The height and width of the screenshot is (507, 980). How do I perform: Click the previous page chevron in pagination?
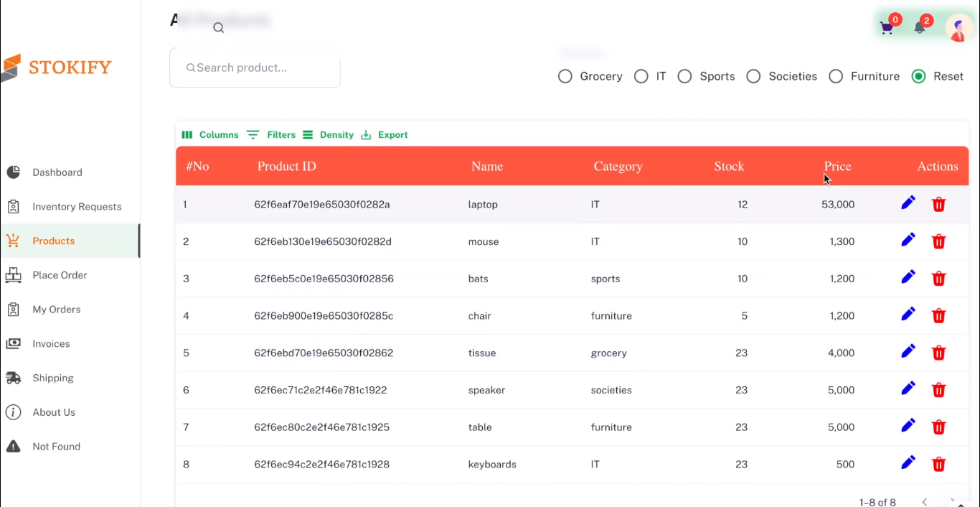[x=924, y=502]
